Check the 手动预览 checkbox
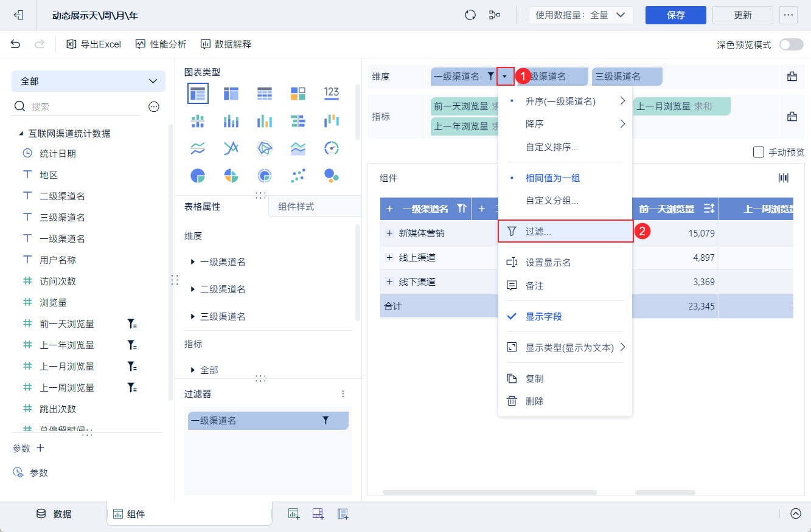The height and width of the screenshot is (532, 811). tap(759, 152)
